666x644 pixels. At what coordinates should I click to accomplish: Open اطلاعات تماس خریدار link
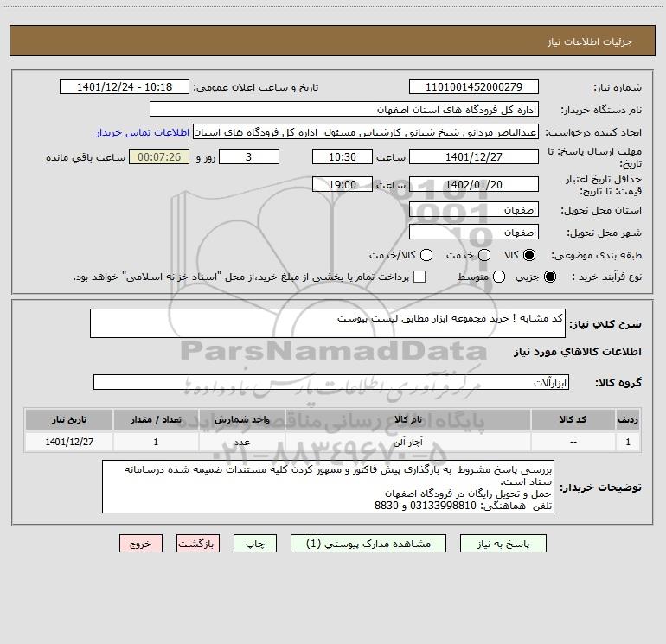[x=143, y=132]
